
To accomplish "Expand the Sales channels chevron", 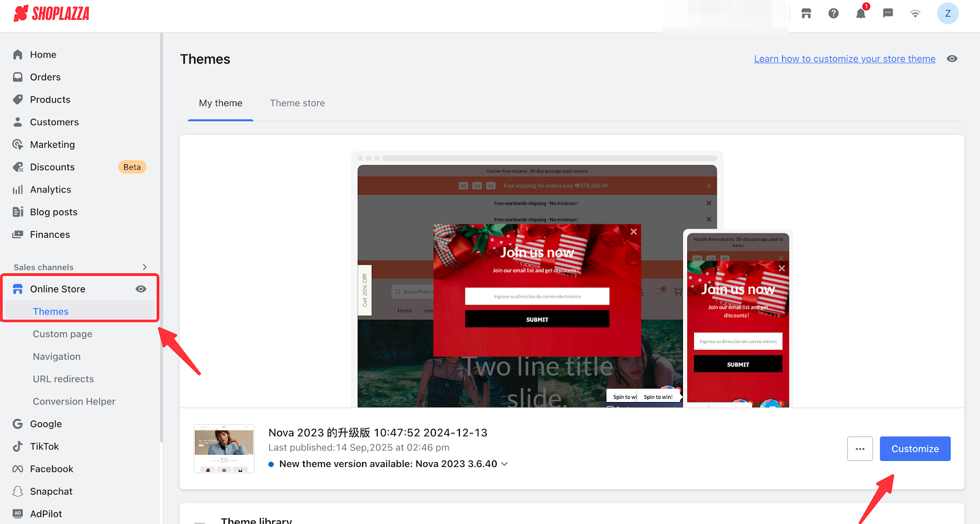I will coord(145,267).
